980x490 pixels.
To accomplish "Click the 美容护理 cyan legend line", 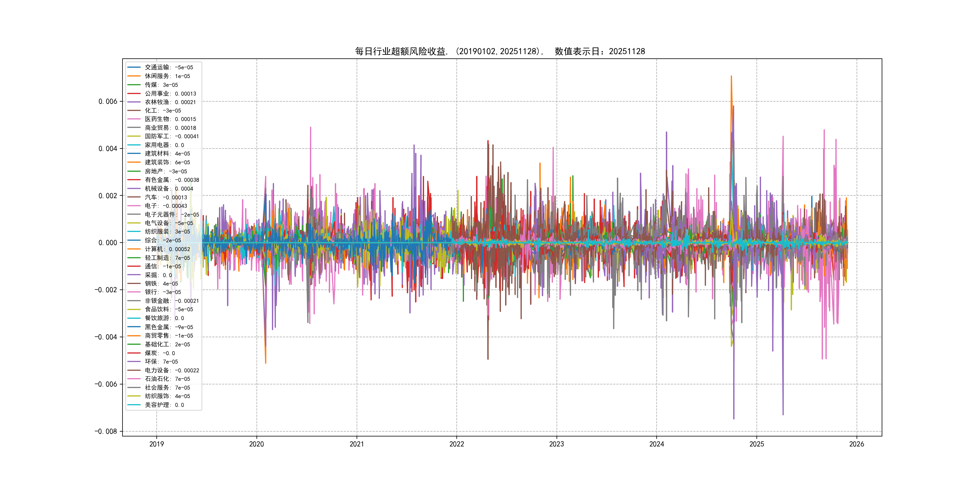I will coord(134,405).
